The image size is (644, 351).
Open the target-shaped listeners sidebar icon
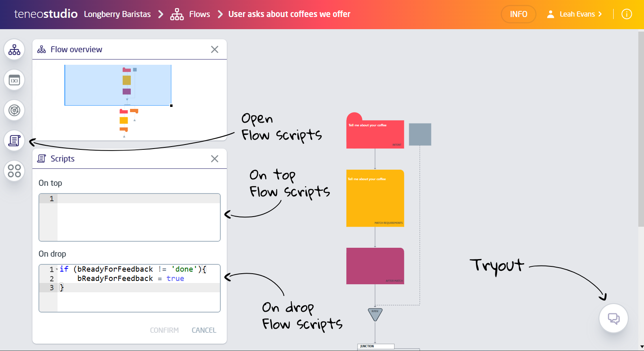click(x=14, y=110)
